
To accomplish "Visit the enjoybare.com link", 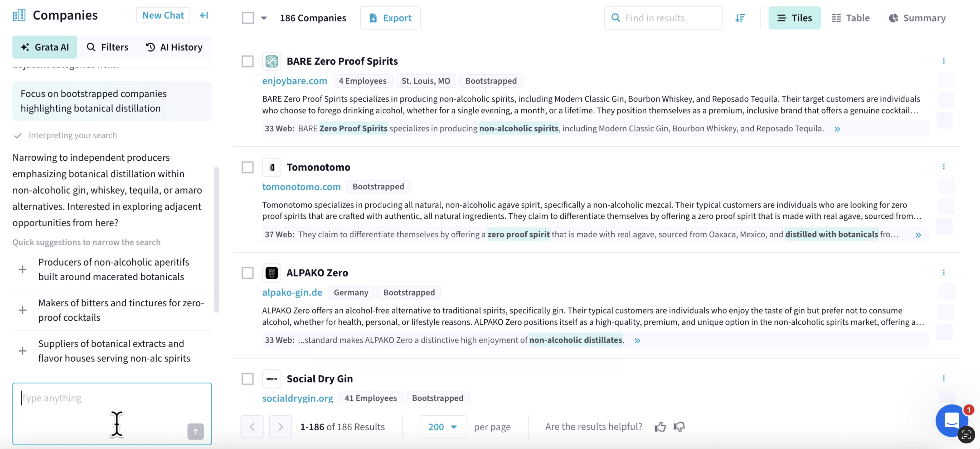I will coord(294,81).
